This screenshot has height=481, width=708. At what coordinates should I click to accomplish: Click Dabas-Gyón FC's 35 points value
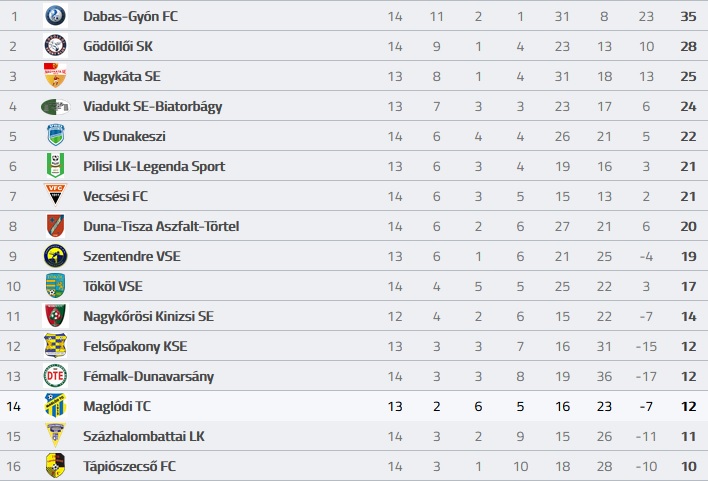pyautogui.click(x=688, y=16)
